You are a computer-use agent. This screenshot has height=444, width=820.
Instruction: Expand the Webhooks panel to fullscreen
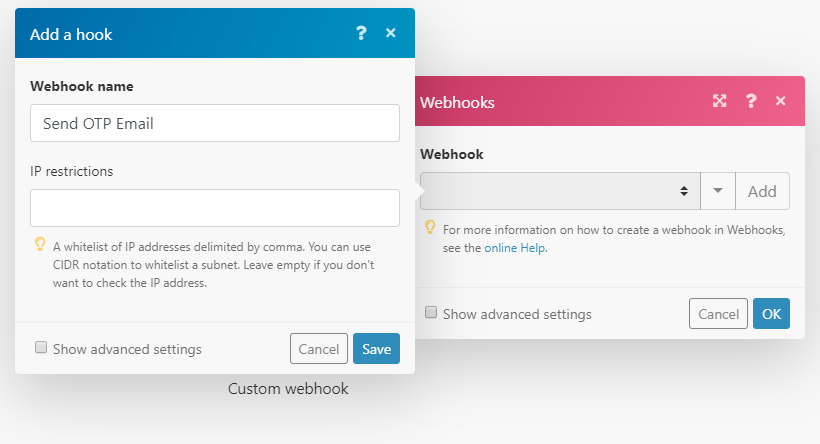(719, 101)
